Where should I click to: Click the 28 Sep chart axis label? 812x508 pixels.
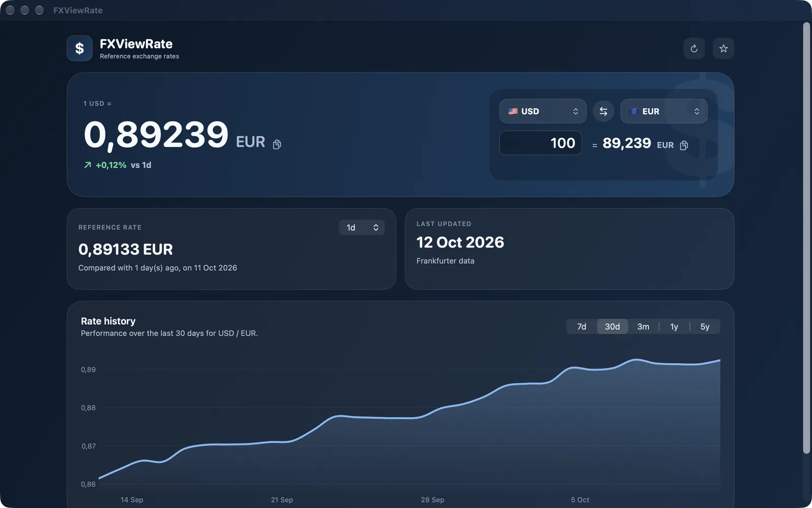click(432, 500)
